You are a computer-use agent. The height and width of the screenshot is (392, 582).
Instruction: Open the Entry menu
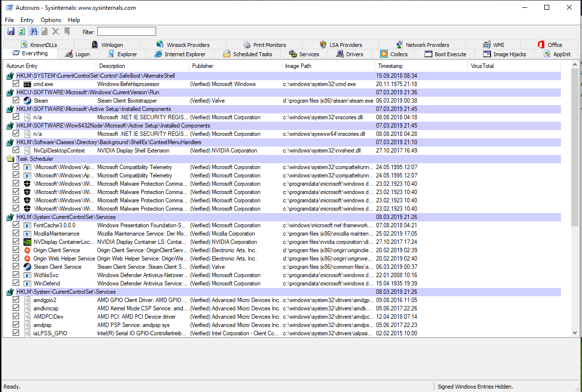pyautogui.click(x=27, y=20)
